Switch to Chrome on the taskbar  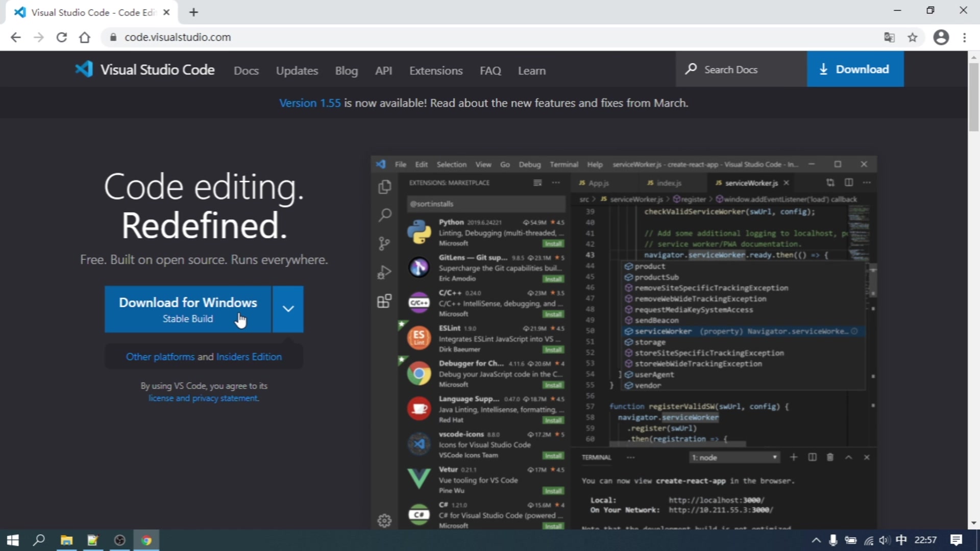[146, 540]
